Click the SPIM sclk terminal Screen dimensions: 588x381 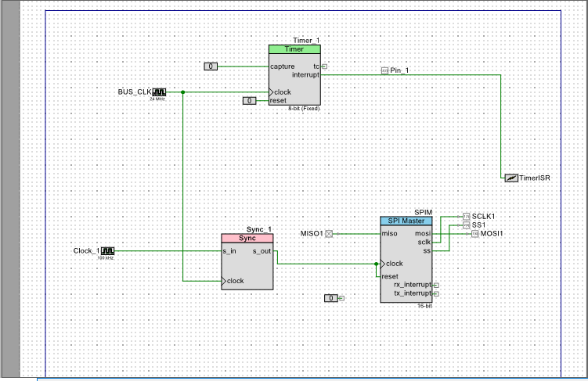point(424,243)
